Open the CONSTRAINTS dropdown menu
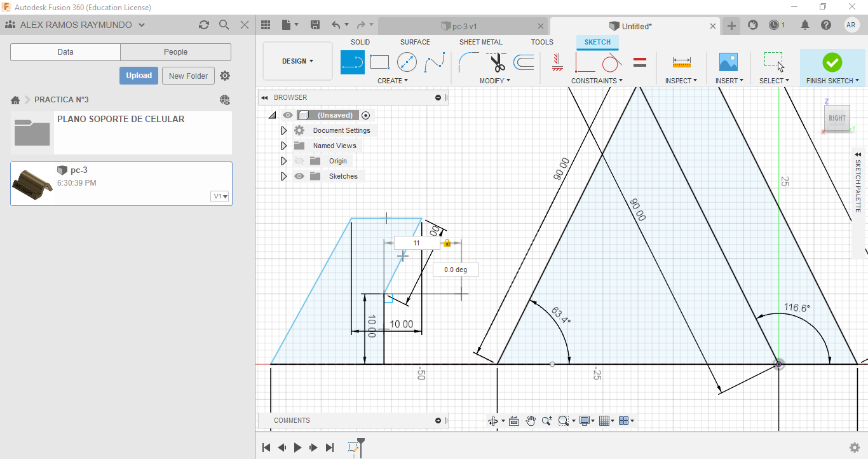868x459 pixels. click(x=597, y=81)
